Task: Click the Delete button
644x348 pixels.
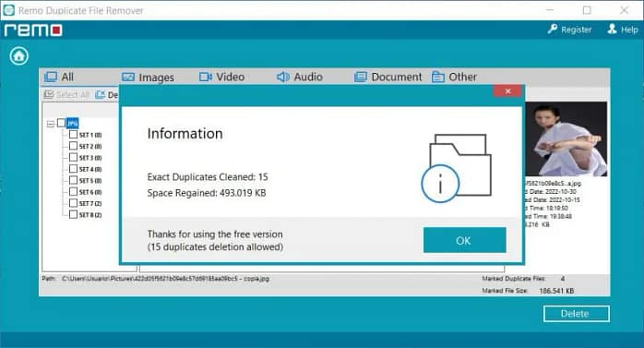Action: (577, 314)
